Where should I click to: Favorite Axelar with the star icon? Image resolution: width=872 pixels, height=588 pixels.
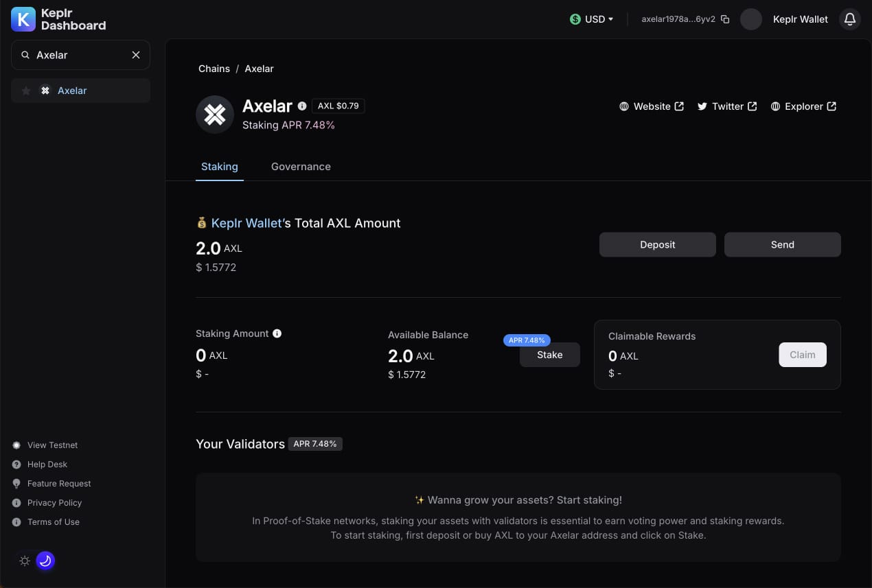26,91
